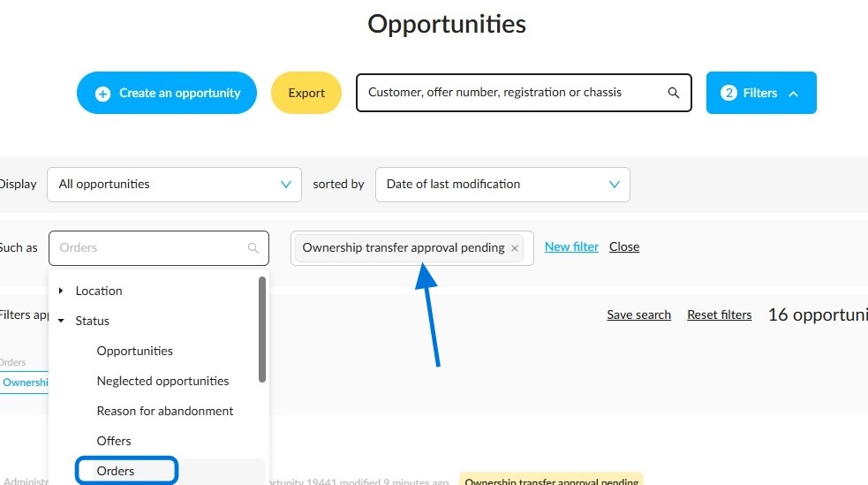The height and width of the screenshot is (485, 868).
Task: Collapse filters with the chevron-up icon
Action: coord(793,94)
